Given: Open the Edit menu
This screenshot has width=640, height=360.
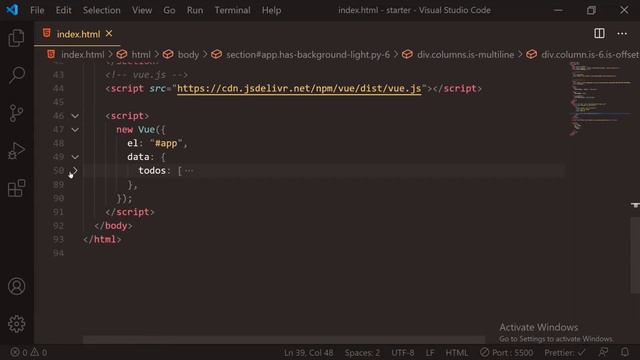Looking at the screenshot, I should click(x=63, y=10).
